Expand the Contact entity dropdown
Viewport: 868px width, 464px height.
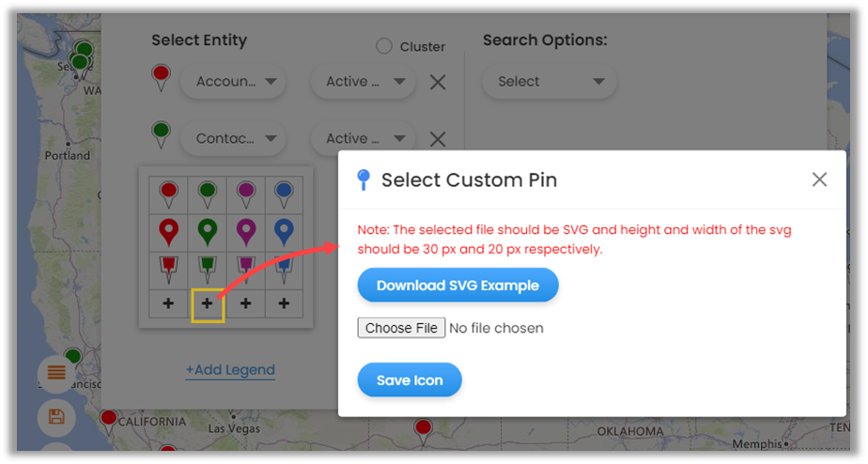tap(233, 139)
